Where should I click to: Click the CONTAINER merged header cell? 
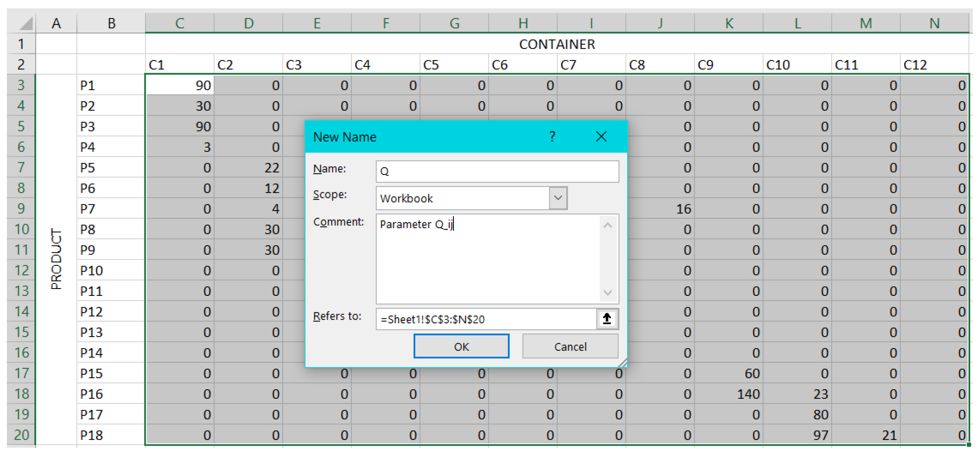tap(557, 44)
